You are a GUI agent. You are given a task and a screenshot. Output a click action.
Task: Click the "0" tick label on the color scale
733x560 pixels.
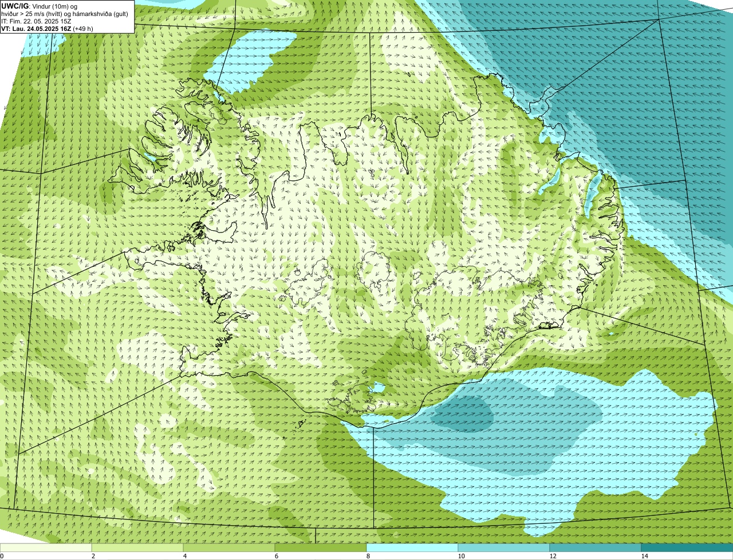pyautogui.click(x=2, y=556)
